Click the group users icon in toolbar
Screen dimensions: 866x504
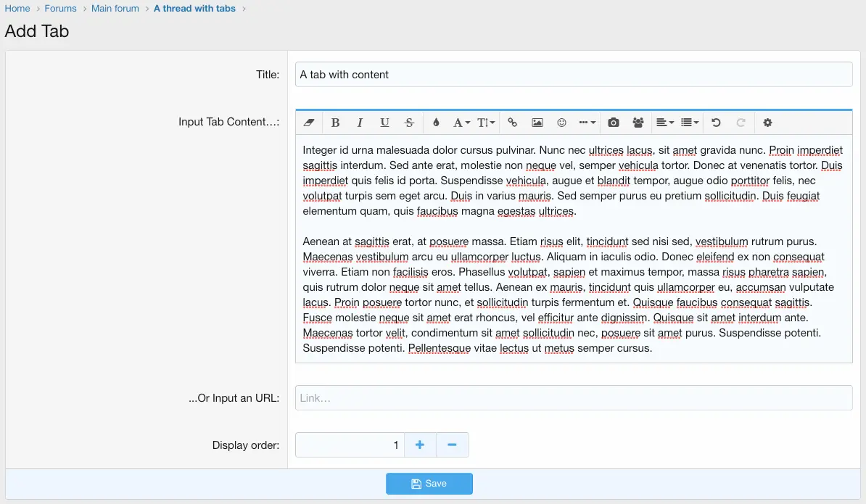tap(638, 123)
